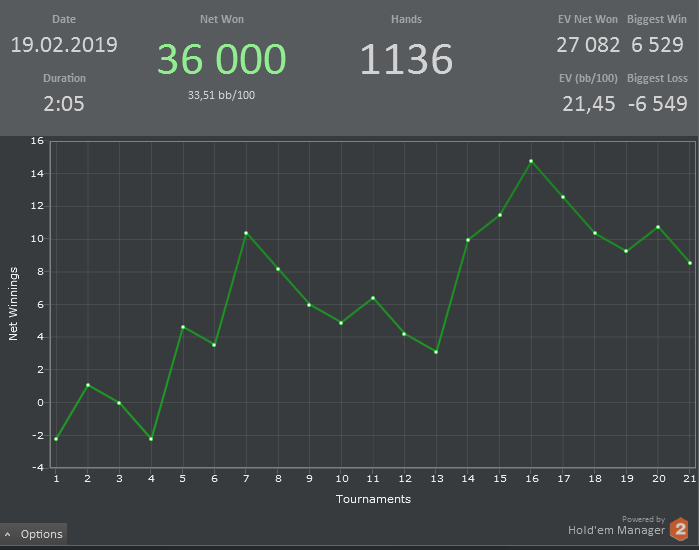This screenshot has height=550, width=699.
Task: Click the Tournaments axis label
Action: [x=373, y=499]
